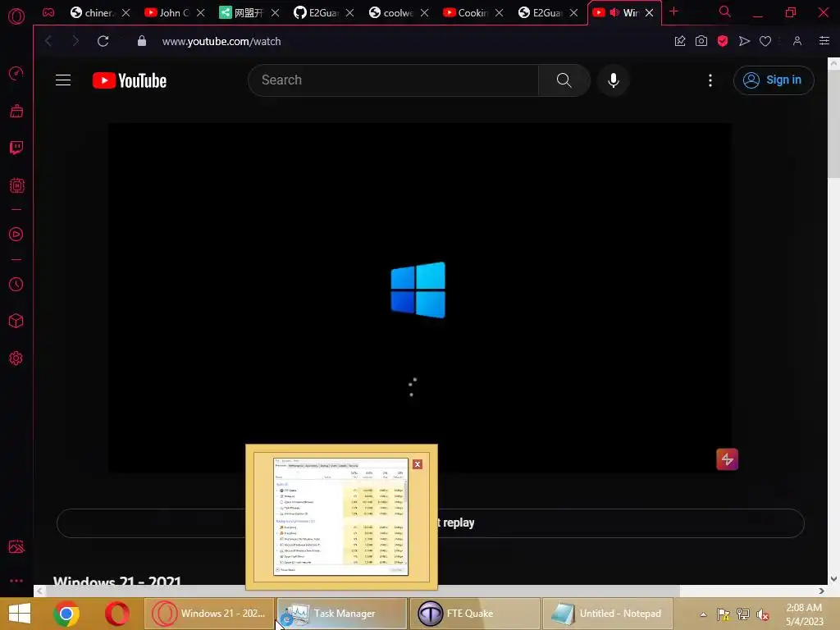Open pinned Opera icon on taskbar

click(116, 614)
